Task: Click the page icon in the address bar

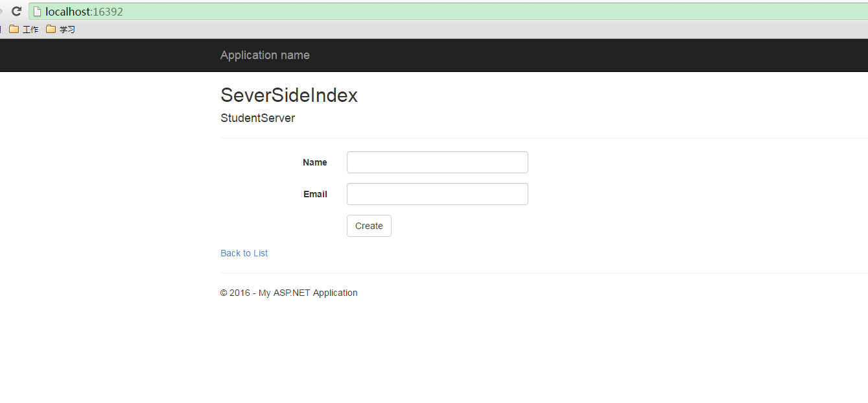Action: click(37, 11)
